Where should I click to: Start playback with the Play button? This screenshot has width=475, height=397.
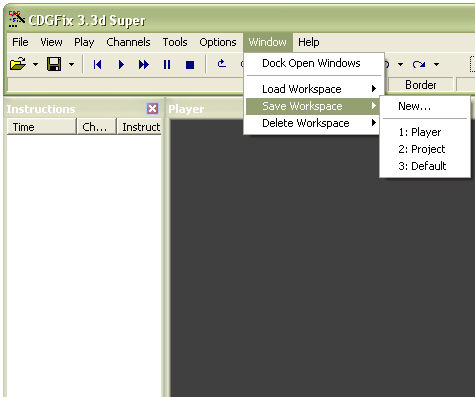pyautogui.click(x=121, y=64)
